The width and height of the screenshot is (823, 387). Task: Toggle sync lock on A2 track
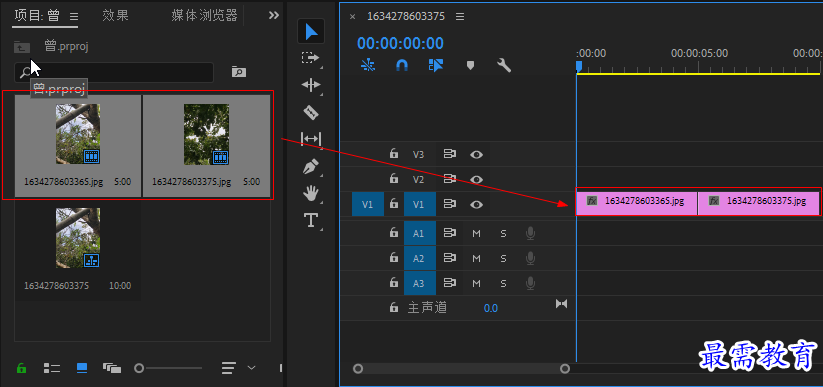tap(449, 258)
